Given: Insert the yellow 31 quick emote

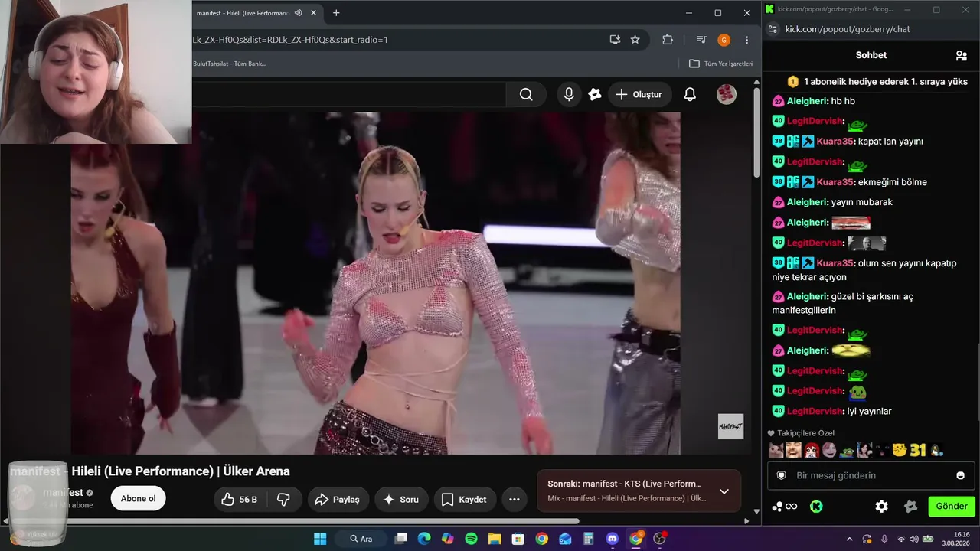Looking at the screenshot, I should (918, 450).
